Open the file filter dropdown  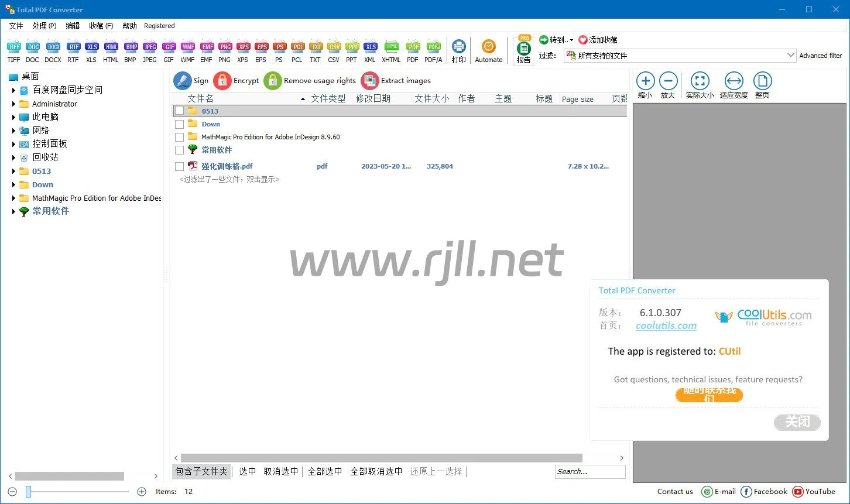click(791, 56)
